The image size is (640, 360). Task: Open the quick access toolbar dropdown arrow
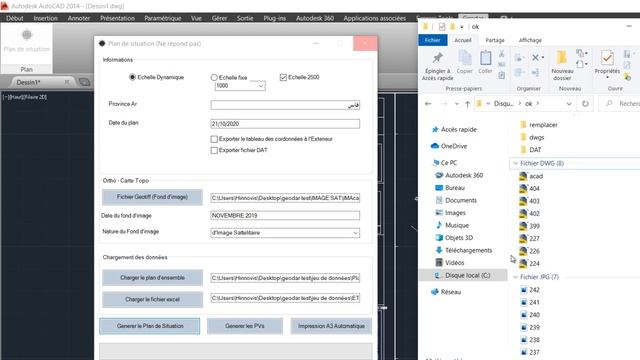[x=462, y=27]
